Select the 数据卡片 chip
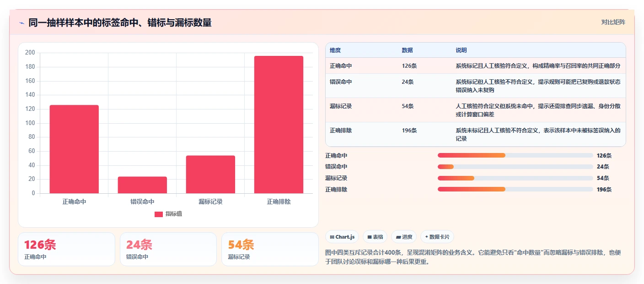The image size is (644, 284). pos(437,237)
